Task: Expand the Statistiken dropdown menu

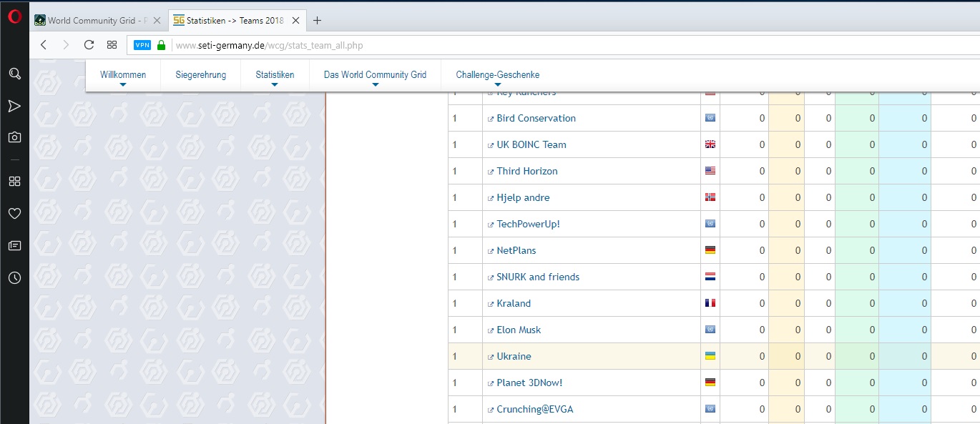Action: 275,75
